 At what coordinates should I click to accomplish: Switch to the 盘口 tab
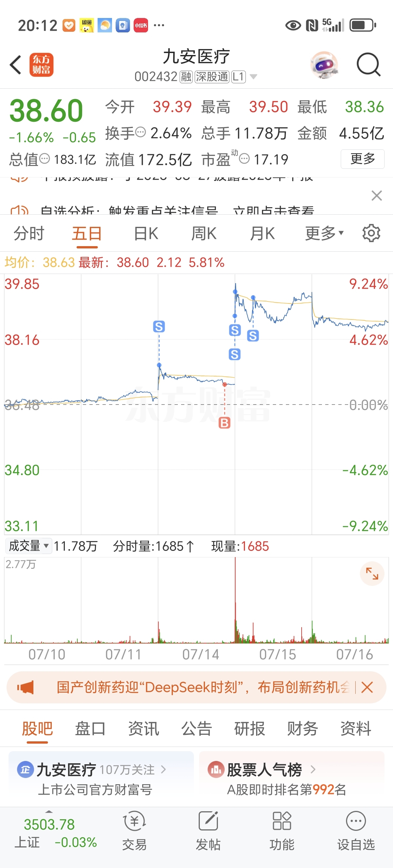coord(90,729)
